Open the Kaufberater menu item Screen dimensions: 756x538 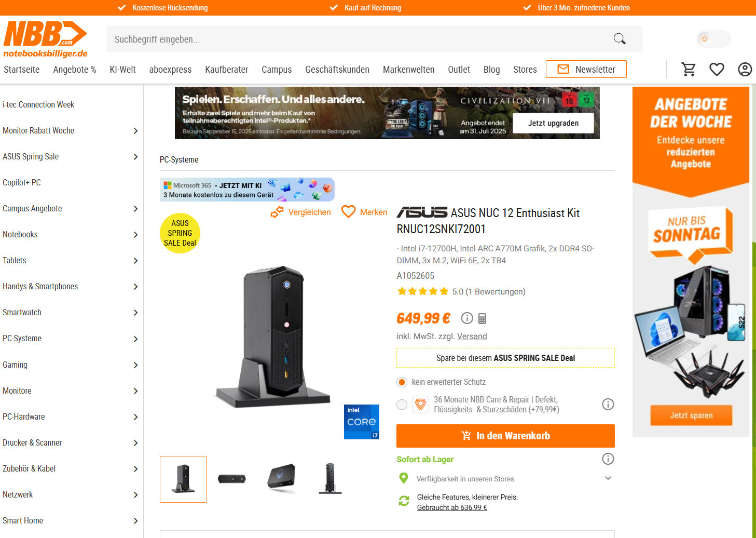click(226, 70)
